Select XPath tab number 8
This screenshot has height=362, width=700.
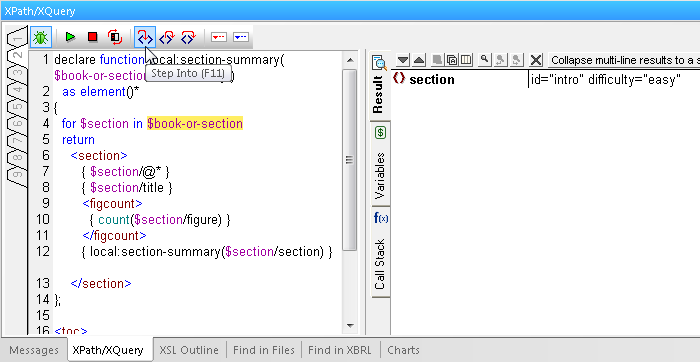(17, 158)
